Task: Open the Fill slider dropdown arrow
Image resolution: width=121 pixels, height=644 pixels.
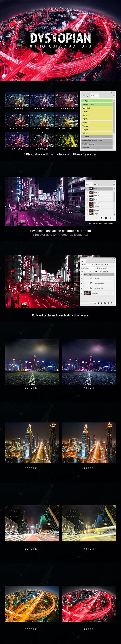Action: point(107,271)
